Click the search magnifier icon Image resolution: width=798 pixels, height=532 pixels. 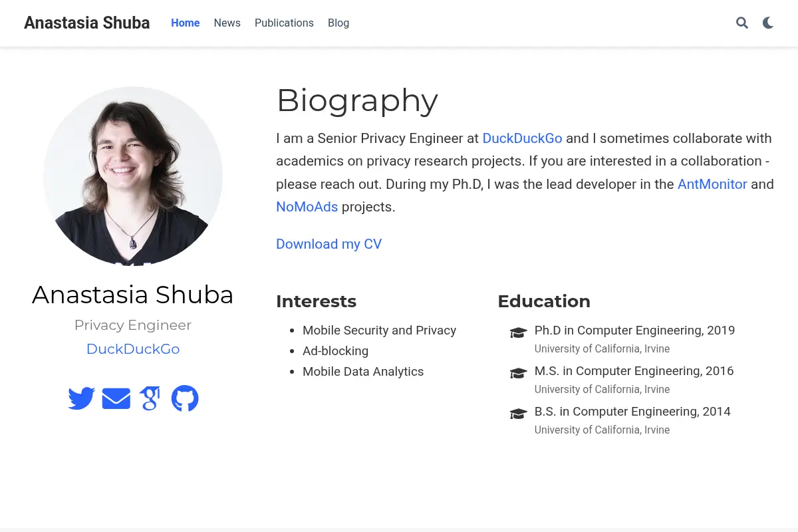coord(742,23)
